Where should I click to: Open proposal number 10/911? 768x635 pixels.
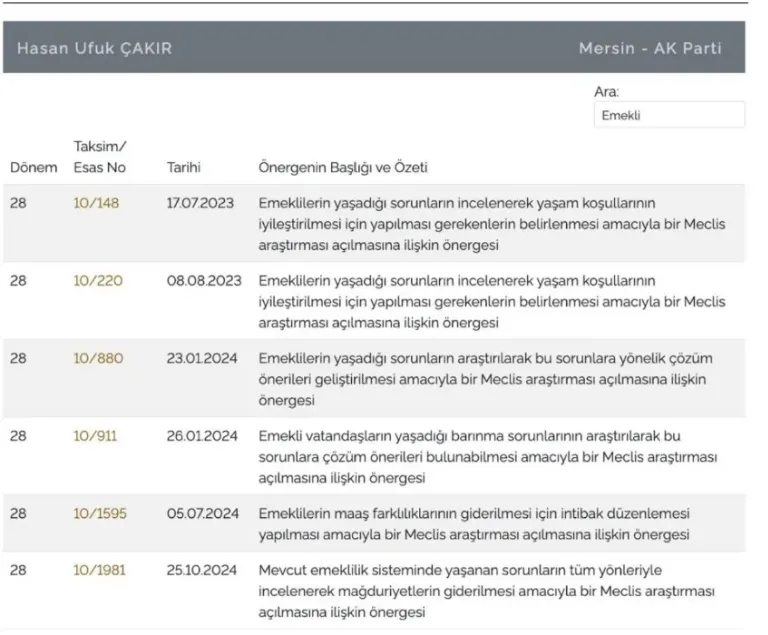click(x=95, y=437)
